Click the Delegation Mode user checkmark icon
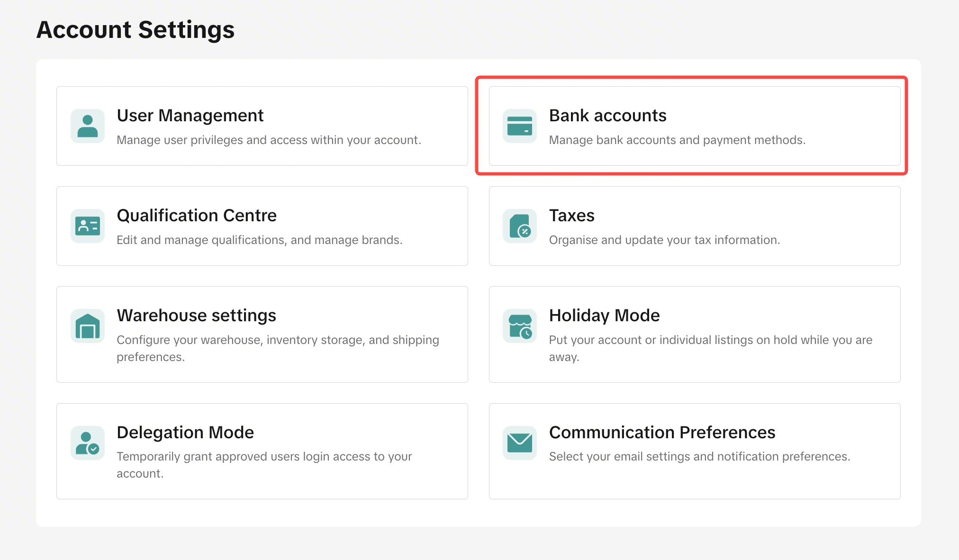 pos(88,443)
